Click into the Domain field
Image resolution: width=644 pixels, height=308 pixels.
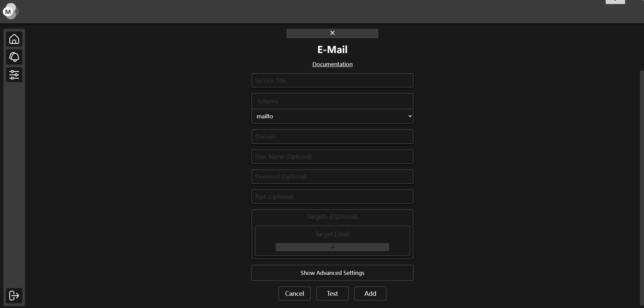click(332, 137)
